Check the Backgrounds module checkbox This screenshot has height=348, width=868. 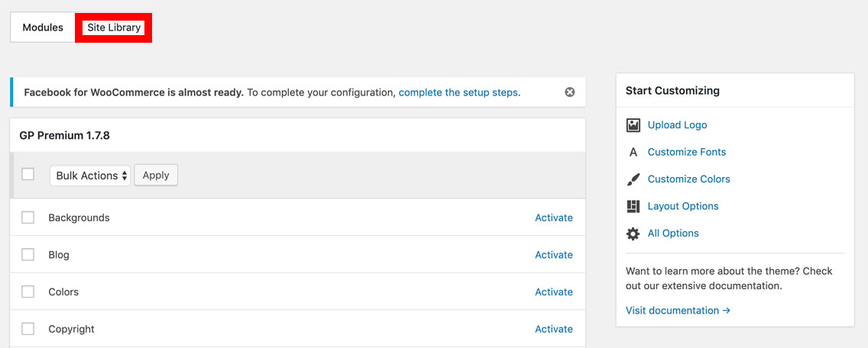click(x=28, y=217)
